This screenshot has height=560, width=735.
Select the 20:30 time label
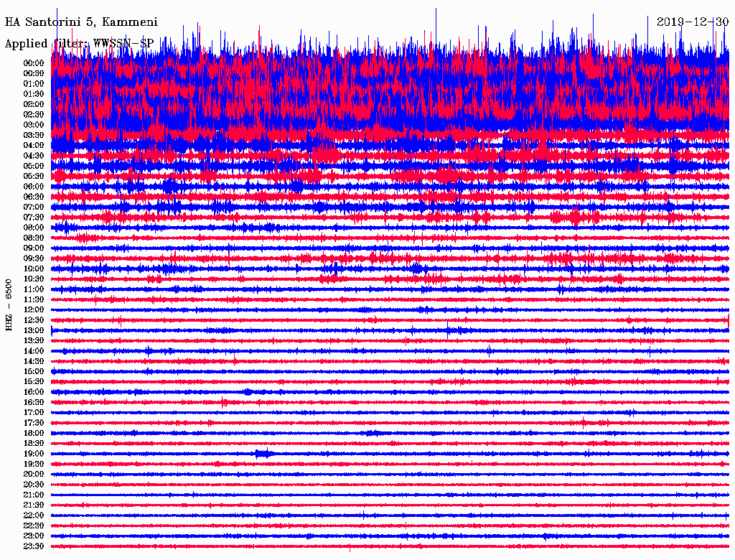tap(34, 485)
